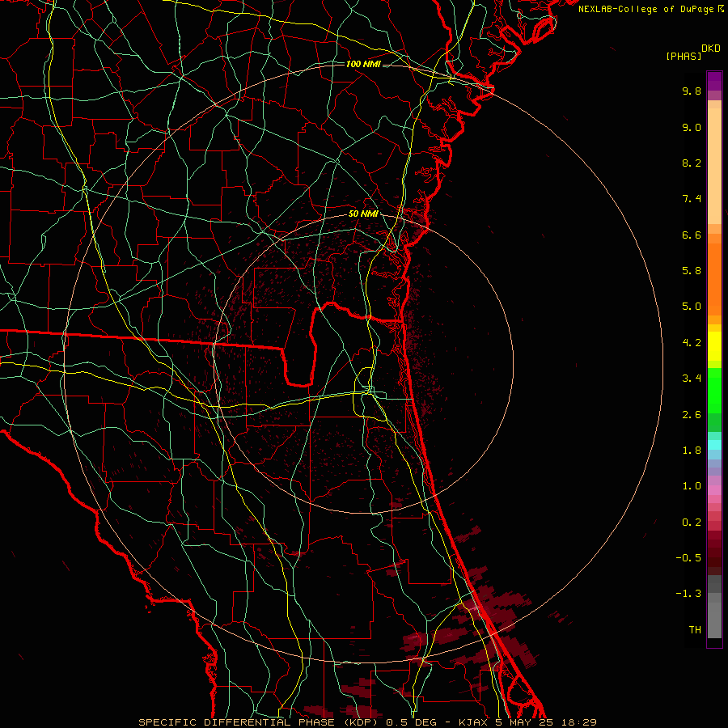This screenshot has height=728, width=728.
Task: Click the [PHAS] legend heading
Action: [684, 56]
